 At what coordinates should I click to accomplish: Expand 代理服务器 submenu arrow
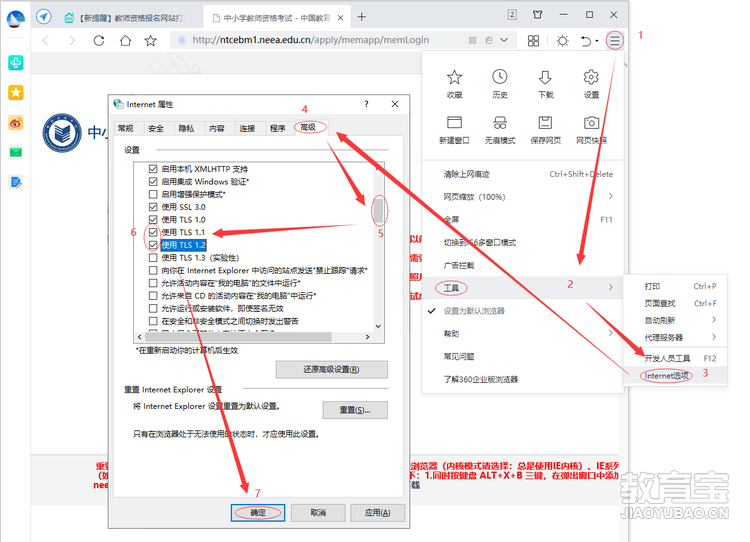pos(714,337)
